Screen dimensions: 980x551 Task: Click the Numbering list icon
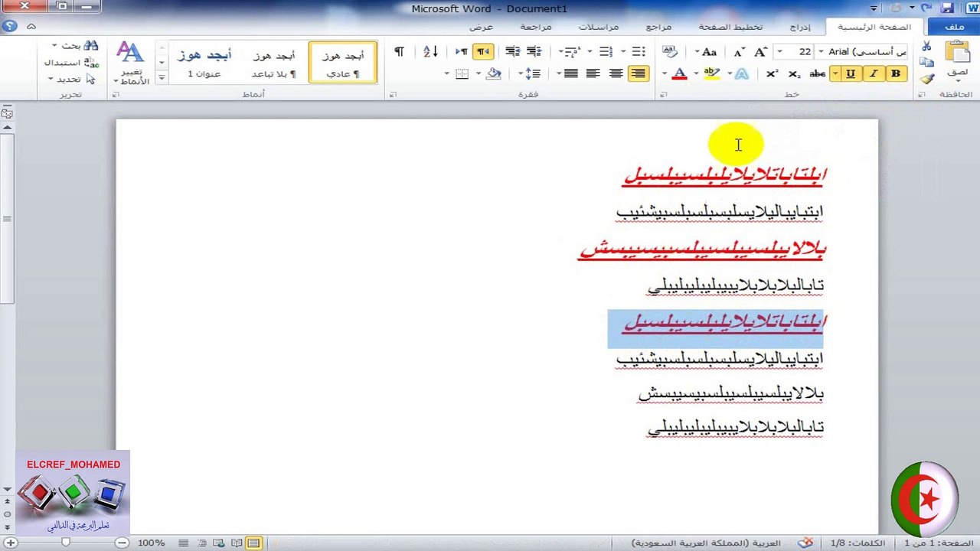[x=606, y=51]
